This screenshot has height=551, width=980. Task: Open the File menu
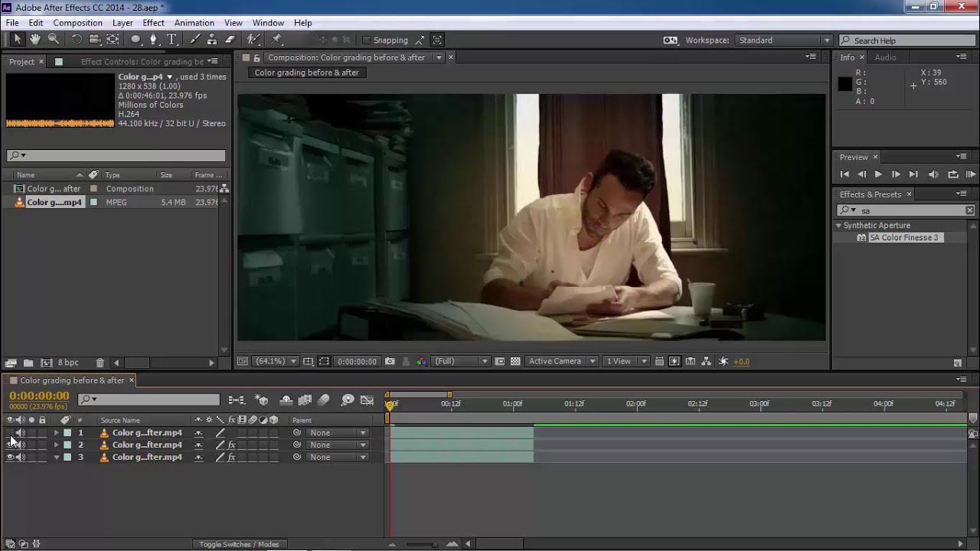pyautogui.click(x=12, y=23)
